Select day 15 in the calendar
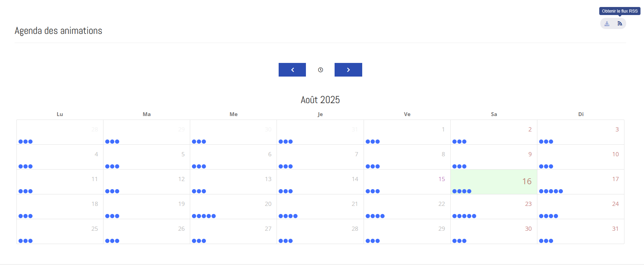This screenshot has width=644, height=265. click(x=442, y=179)
